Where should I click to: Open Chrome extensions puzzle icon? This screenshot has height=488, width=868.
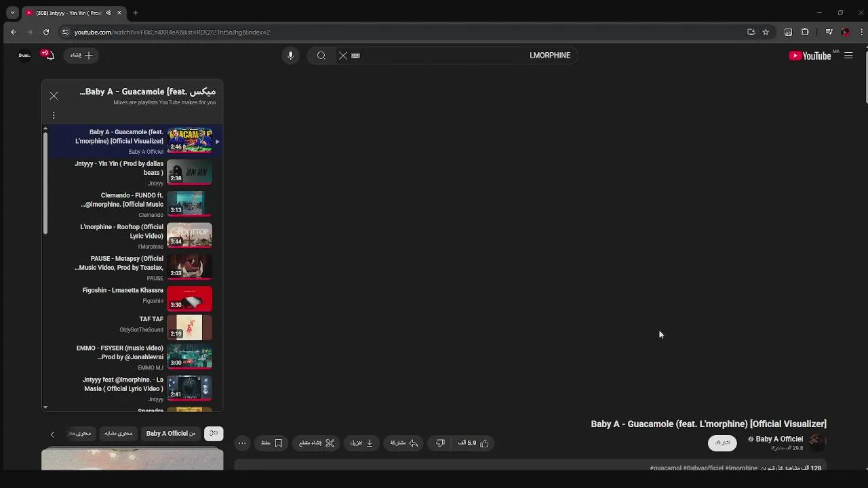pos(805,32)
